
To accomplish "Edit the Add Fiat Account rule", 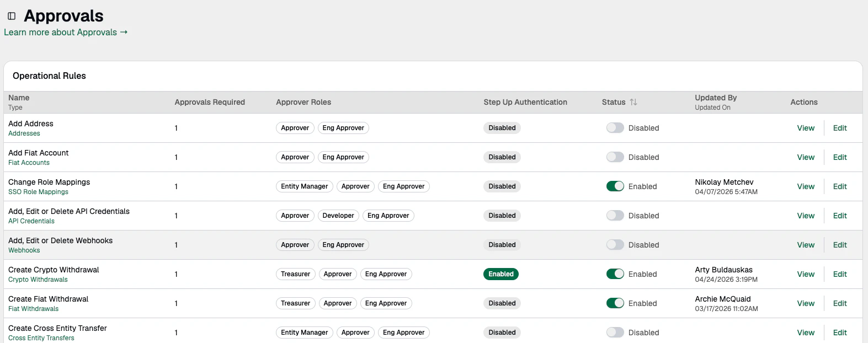I will point(840,157).
